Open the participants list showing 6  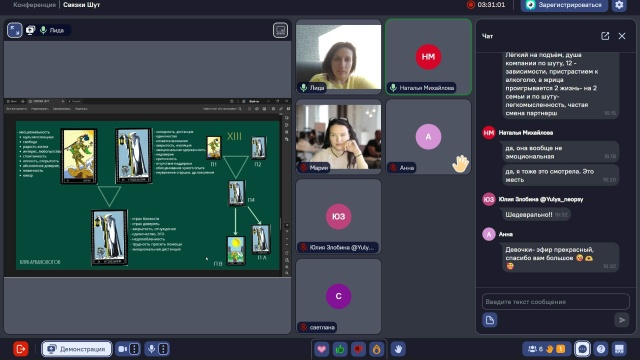coord(546,349)
